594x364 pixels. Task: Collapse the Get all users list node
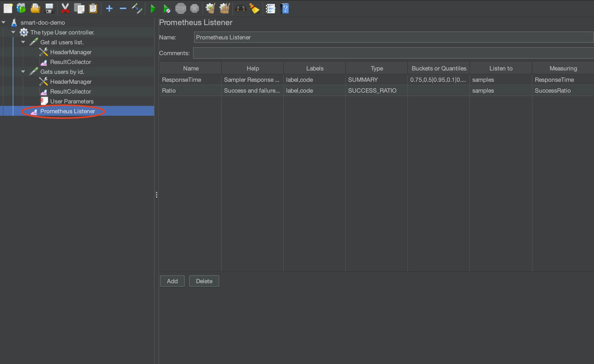point(23,42)
